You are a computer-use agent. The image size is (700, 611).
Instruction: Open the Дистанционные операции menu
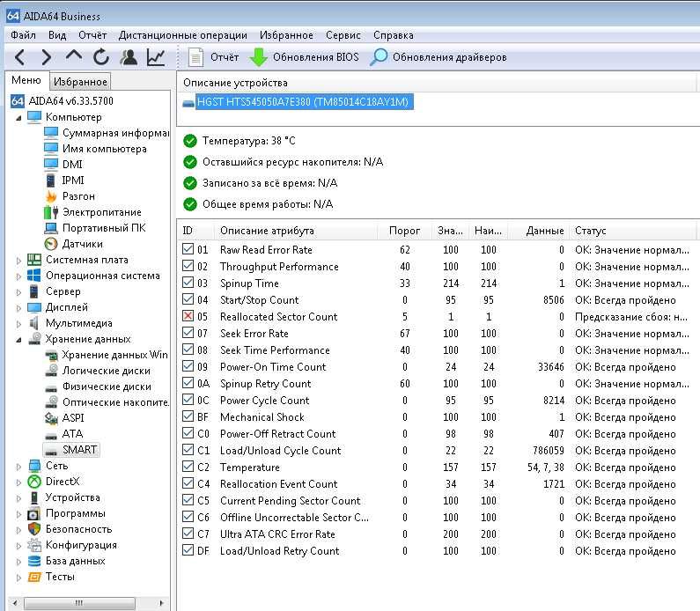[183, 35]
